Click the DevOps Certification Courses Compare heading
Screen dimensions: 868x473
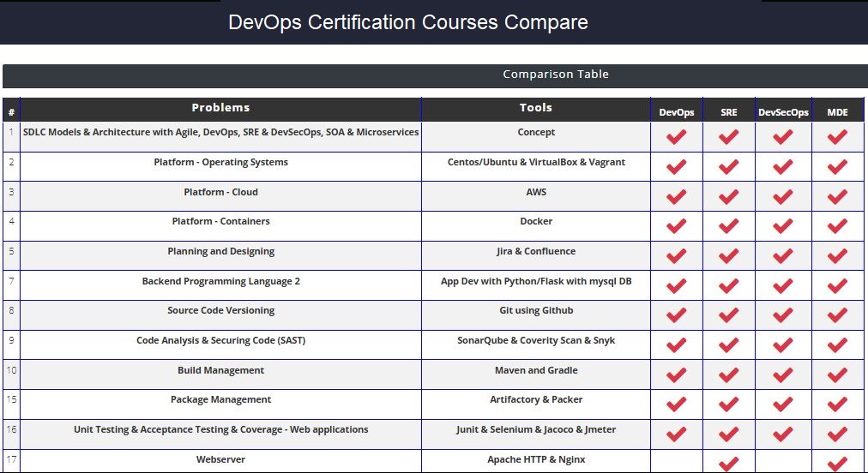click(408, 22)
